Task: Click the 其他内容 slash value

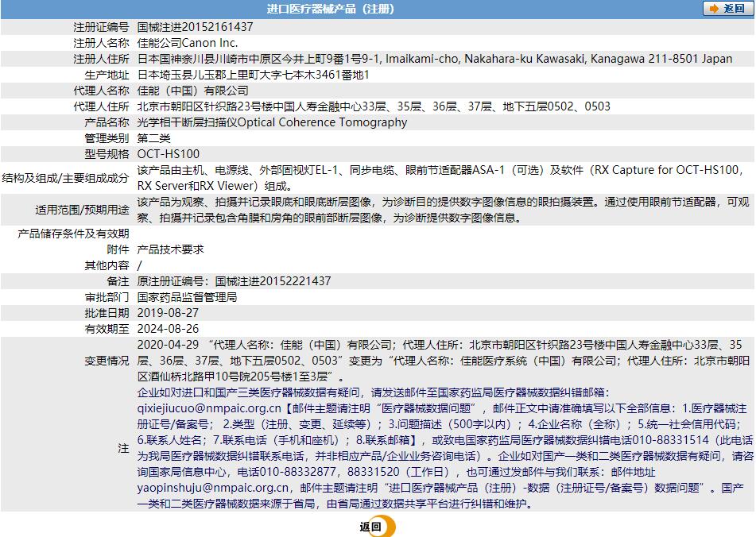Action: [140, 265]
